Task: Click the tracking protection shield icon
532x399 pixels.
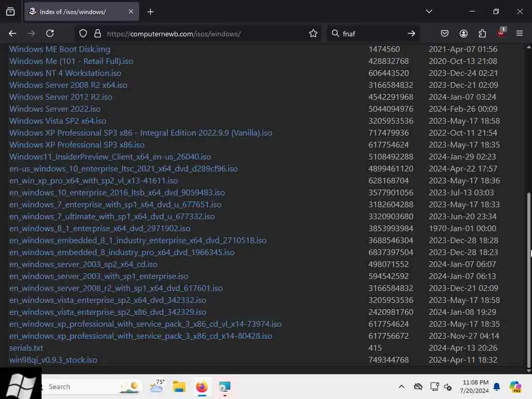Action: coord(83,33)
